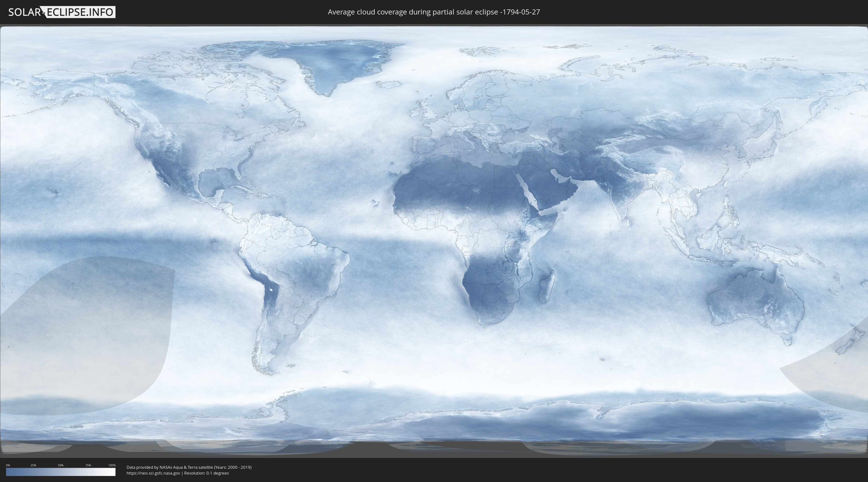The height and width of the screenshot is (482, 868).
Task: Click the NASA Aqua & Terra data credit text
Action: 189,467
